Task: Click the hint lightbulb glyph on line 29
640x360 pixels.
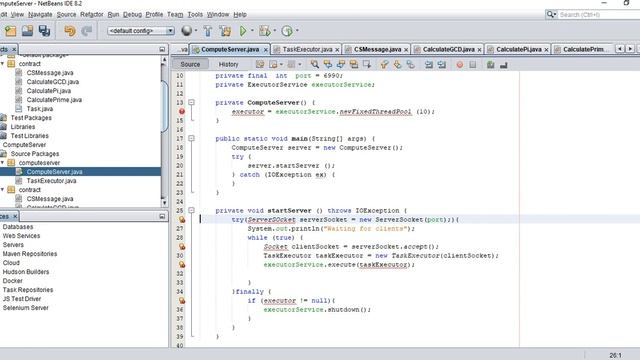Action: click(x=182, y=247)
